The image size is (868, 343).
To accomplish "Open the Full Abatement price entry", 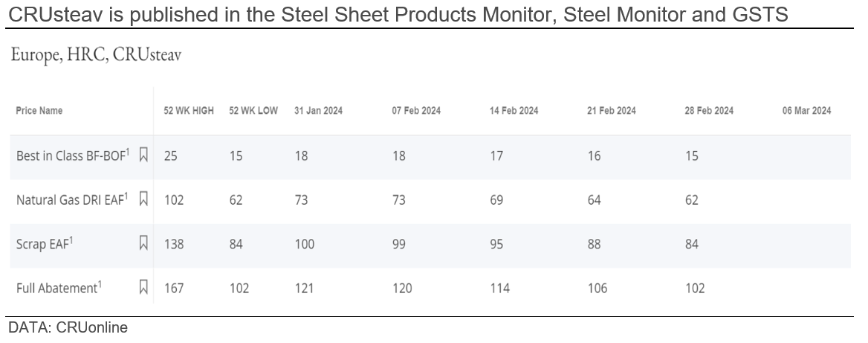I will pos(59,287).
